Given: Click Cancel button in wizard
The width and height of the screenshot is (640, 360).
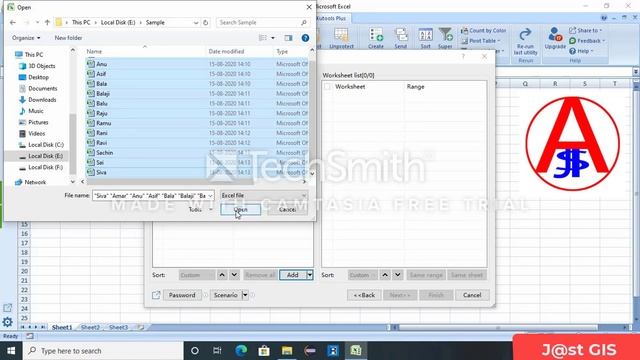Looking at the screenshot, I should point(472,295).
